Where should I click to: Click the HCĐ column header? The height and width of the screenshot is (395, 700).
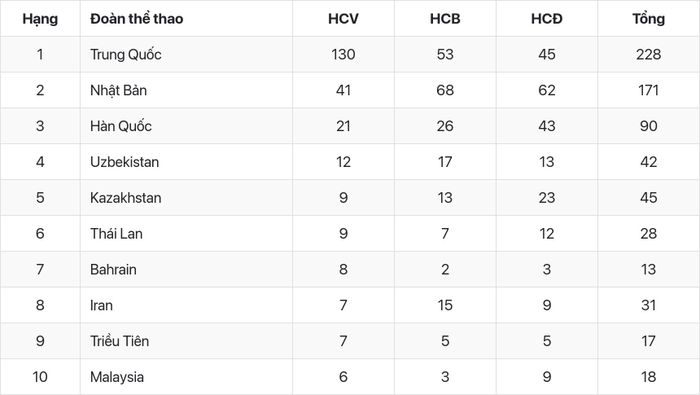(x=547, y=19)
